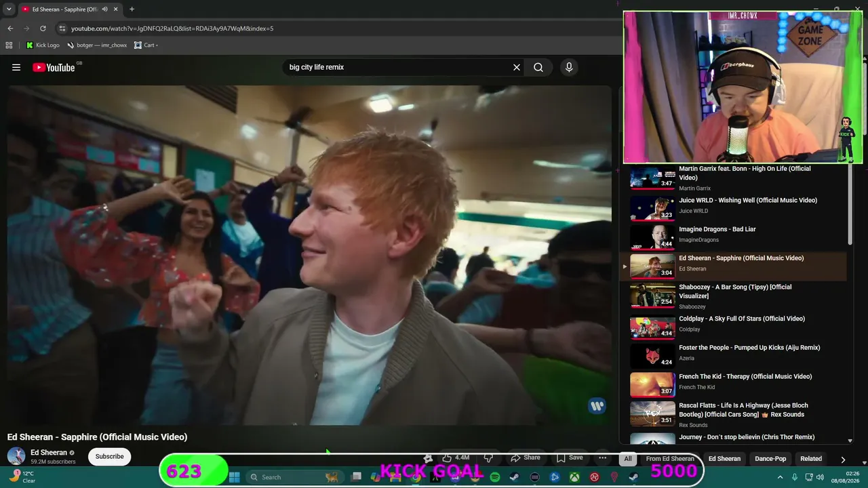The width and height of the screenshot is (868, 488).
Task: Open a new browser tab
Action: pyautogui.click(x=132, y=9)
